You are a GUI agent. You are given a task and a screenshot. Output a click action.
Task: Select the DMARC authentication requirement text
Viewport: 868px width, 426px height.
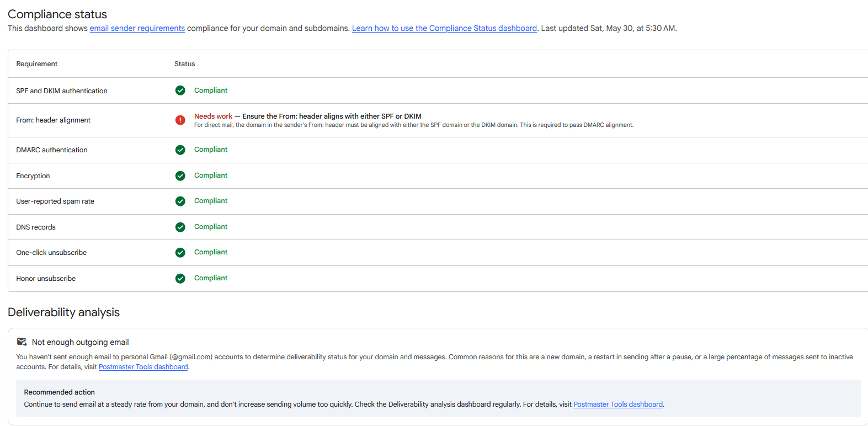(x=52, y=150)
